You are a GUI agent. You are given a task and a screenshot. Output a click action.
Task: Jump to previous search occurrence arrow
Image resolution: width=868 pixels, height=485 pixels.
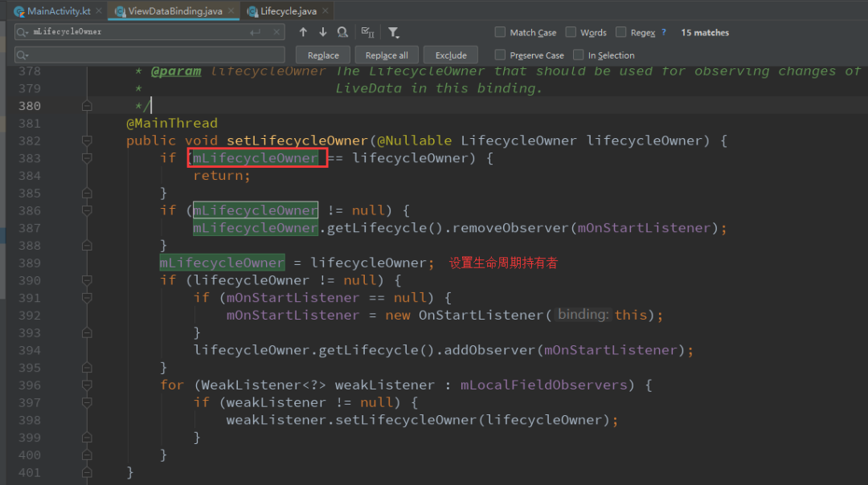coord(303,33)
